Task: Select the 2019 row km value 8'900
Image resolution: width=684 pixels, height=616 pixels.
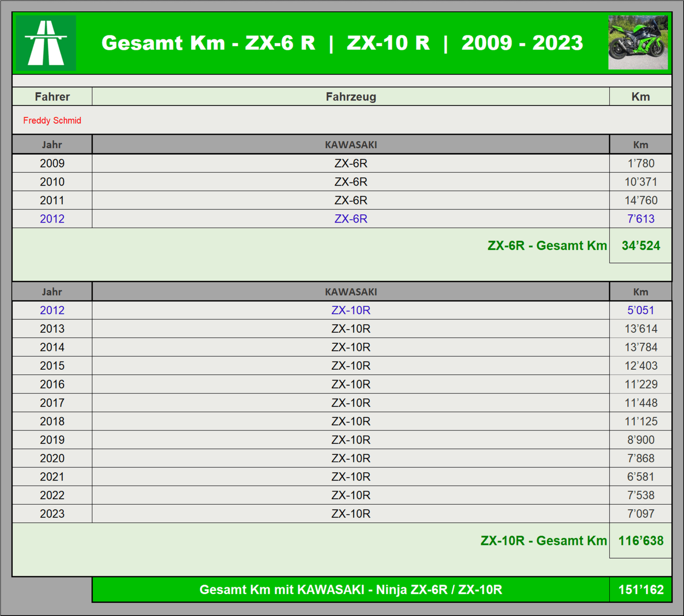Action: click(x=641, y=440)
